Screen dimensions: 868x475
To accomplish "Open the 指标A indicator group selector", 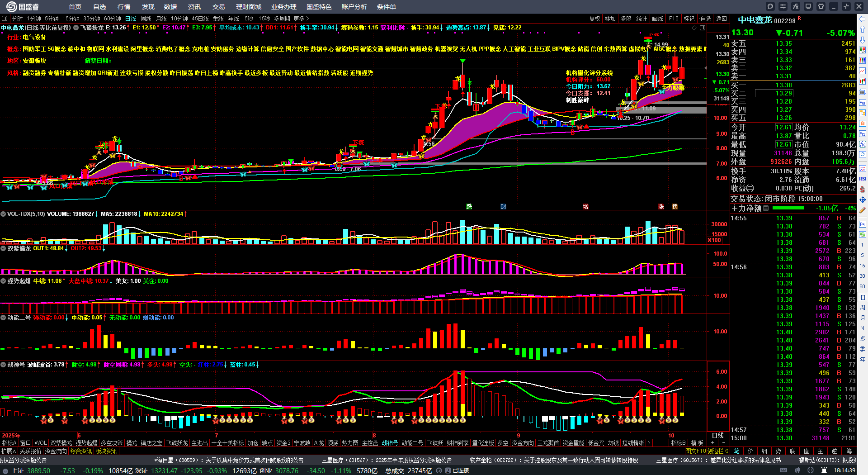I will click(9, 443).
